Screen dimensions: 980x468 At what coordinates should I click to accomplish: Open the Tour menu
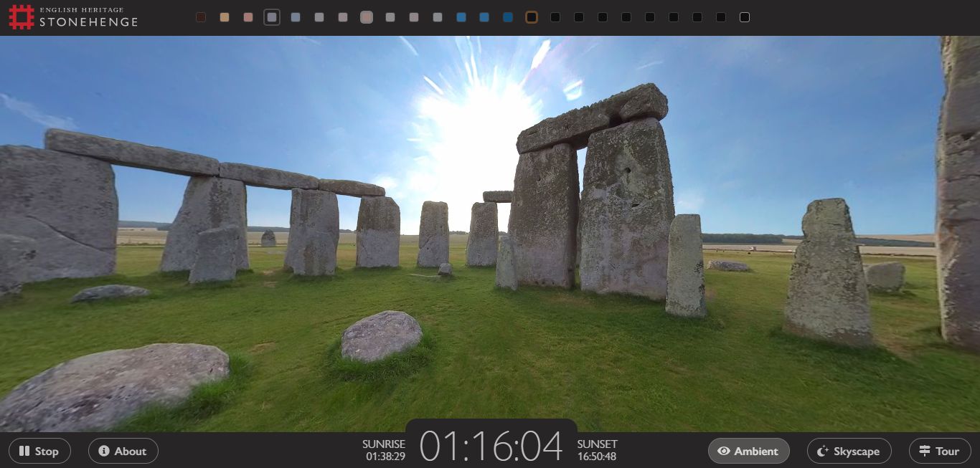(939, 451)
